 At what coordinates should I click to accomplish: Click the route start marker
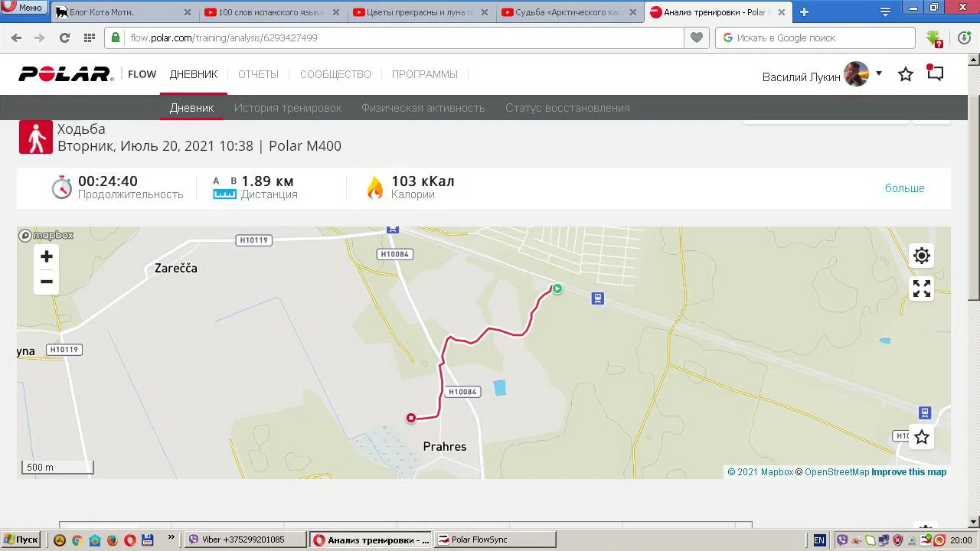pos(557,289)
